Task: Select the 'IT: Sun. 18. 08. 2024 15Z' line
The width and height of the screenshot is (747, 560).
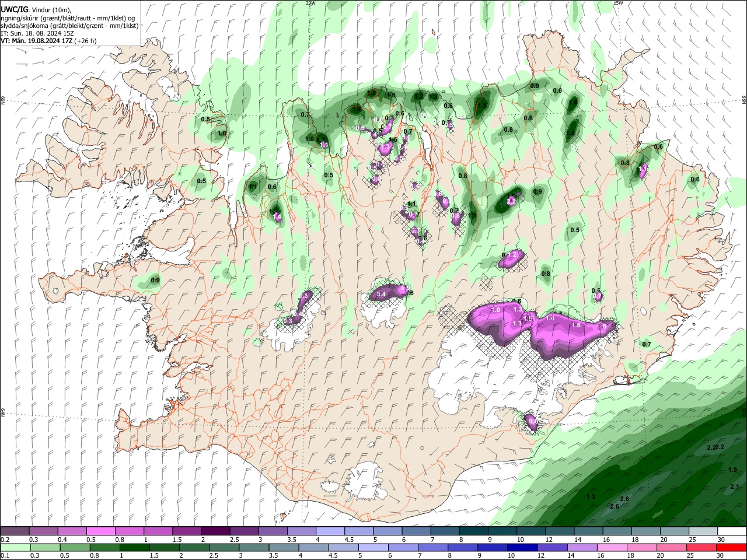Action: pos(37,33)
